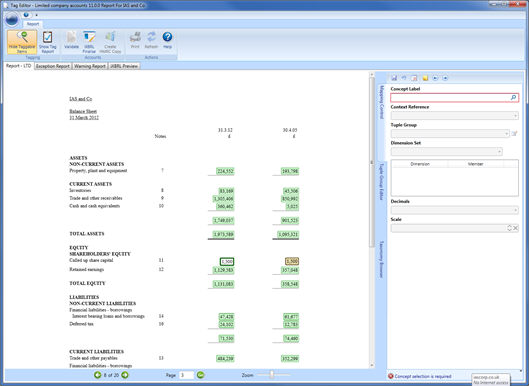Click the Concept Label search magnifier
The width and height of the screenshot is (529, 386).
513,98
